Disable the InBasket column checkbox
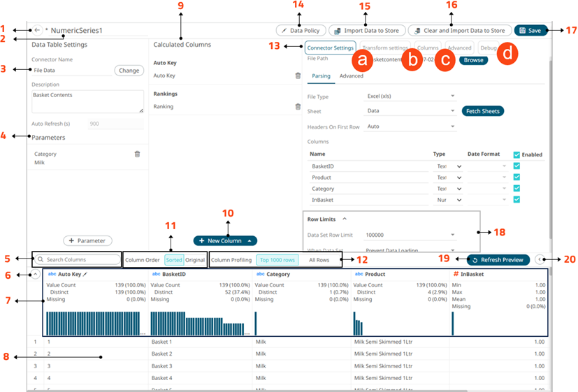The height and width of the screenshot is (392, 578). click(516, 199)
